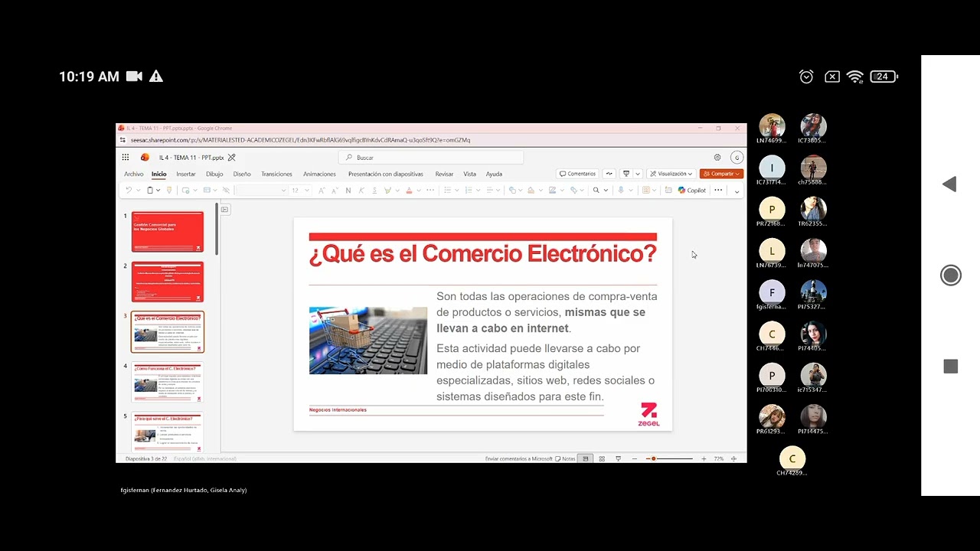980x551 pixels.
Task: Click the zoom out minus button
Action: pos(635,458)
